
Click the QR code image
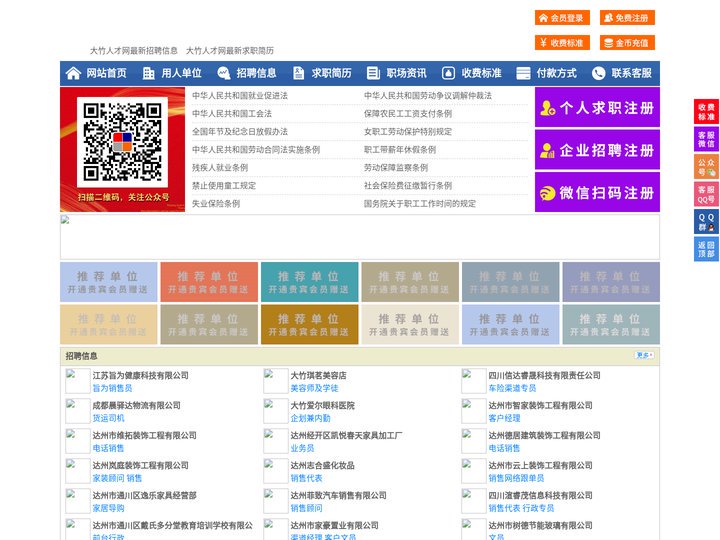click(122, 142)
